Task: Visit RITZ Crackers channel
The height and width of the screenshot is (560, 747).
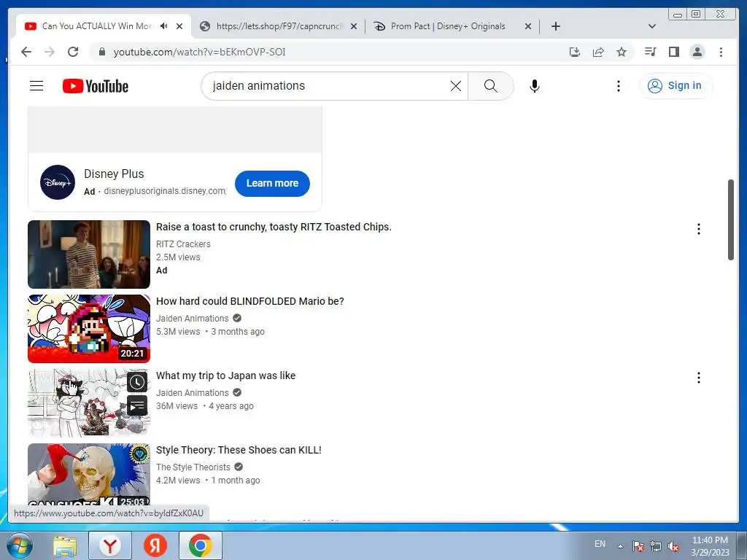Action: click(x=183, y=244)
